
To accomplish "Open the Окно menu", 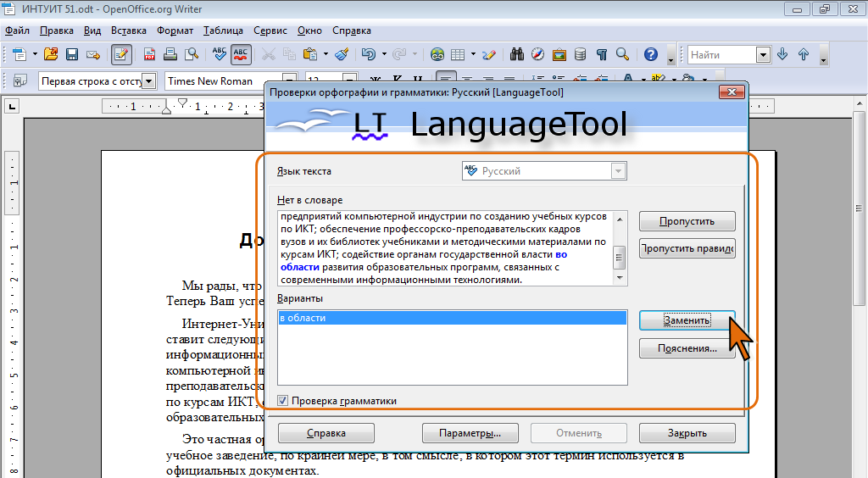I will tap(309, 31).
